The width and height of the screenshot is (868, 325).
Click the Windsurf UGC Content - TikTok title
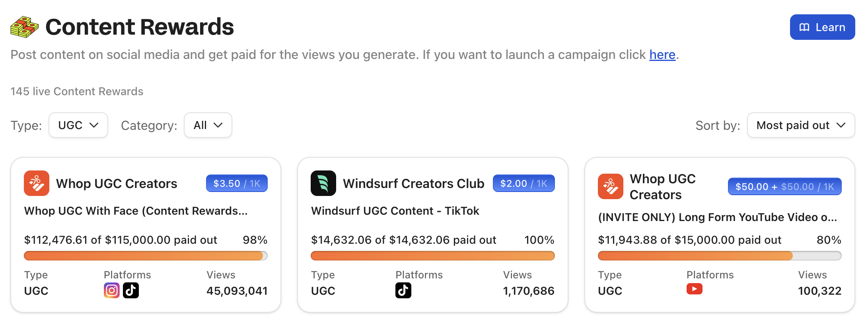click(395, 211)
